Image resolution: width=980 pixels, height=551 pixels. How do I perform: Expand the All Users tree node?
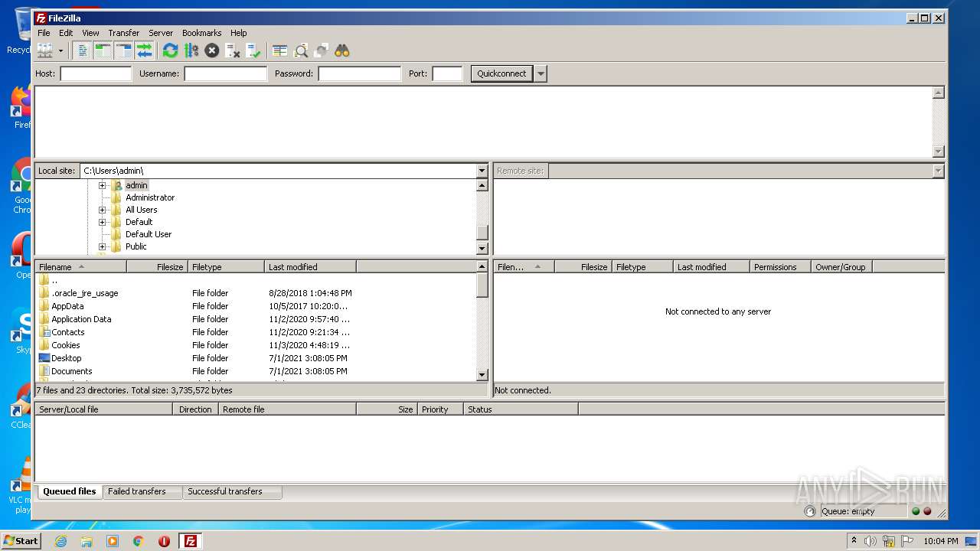102,210
